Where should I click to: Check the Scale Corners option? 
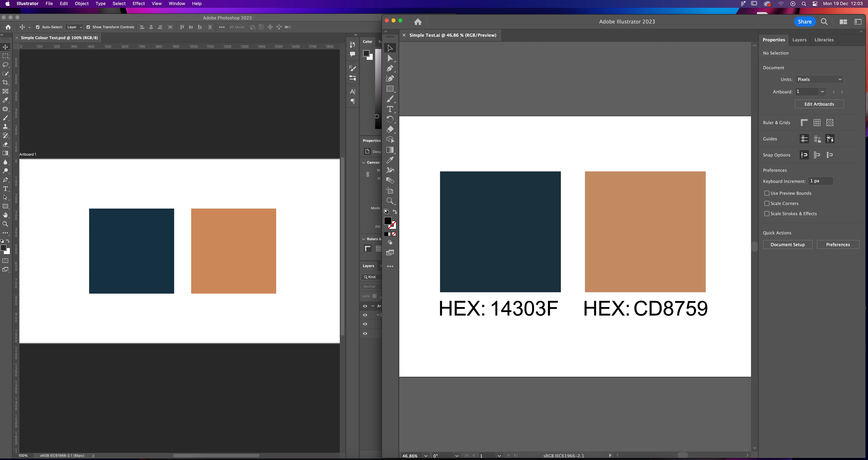(767, 203)
